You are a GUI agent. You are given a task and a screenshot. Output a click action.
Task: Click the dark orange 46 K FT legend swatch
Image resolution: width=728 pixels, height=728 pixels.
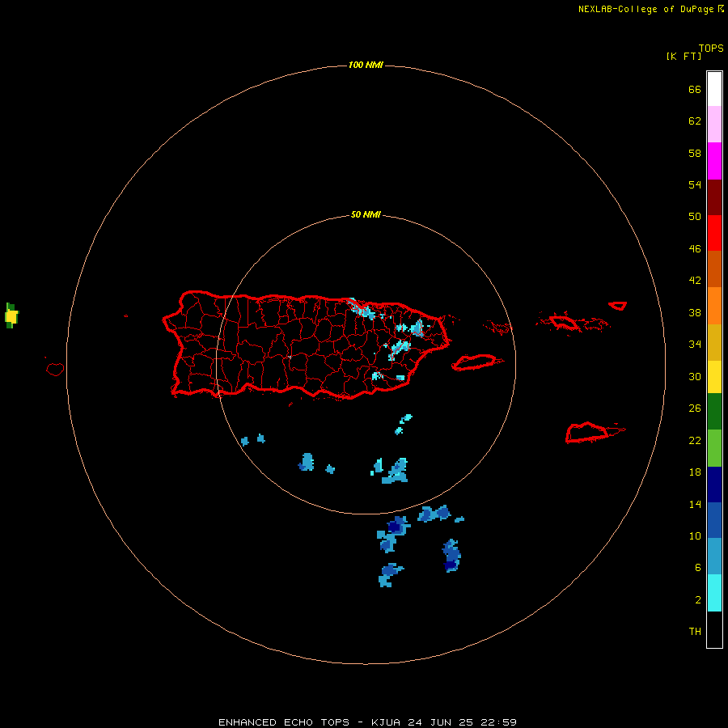(x=714, y=269)
